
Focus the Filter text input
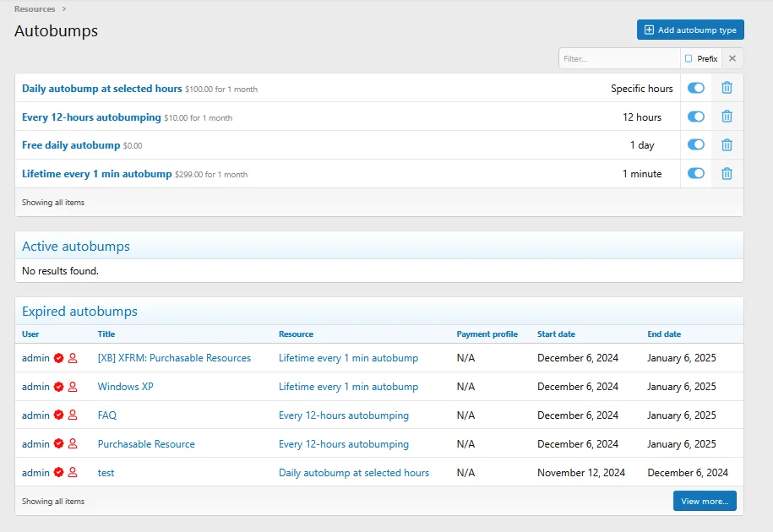tap(619, 58)
